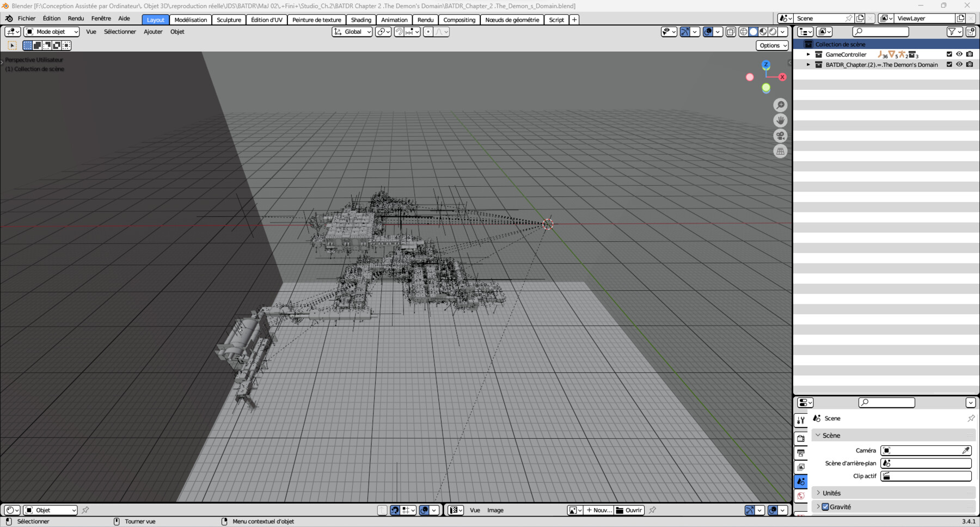The image size is (980, 527).
Task: Open the Tool properties tab
Action: pyautogui.click(x=801, y=420)
